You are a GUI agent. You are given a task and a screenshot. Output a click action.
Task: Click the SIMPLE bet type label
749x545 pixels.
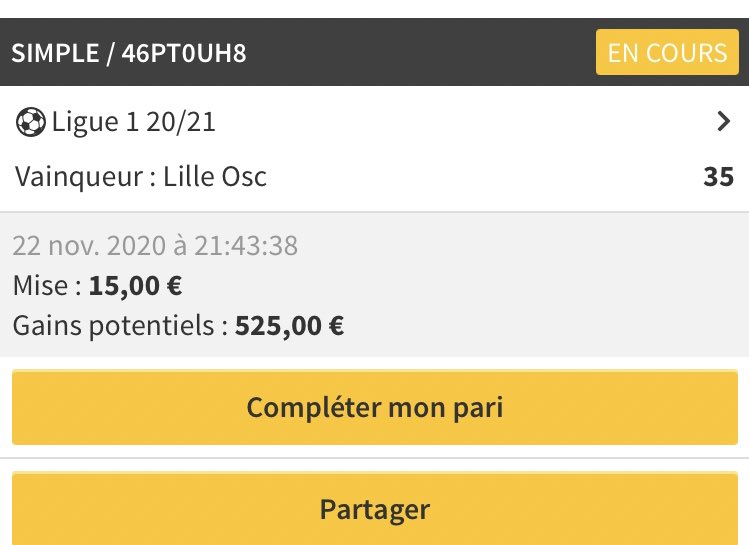[55, 53]
